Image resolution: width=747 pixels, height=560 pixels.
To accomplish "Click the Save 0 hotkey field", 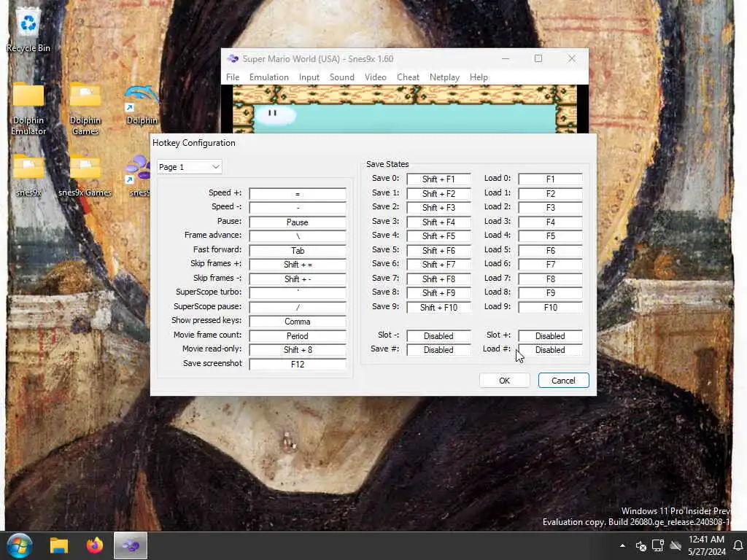I will 438,179.
